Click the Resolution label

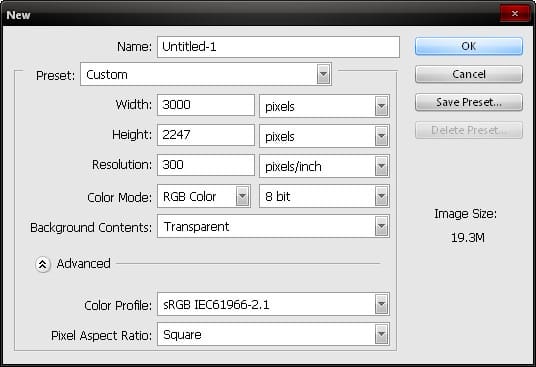(122, 165)
